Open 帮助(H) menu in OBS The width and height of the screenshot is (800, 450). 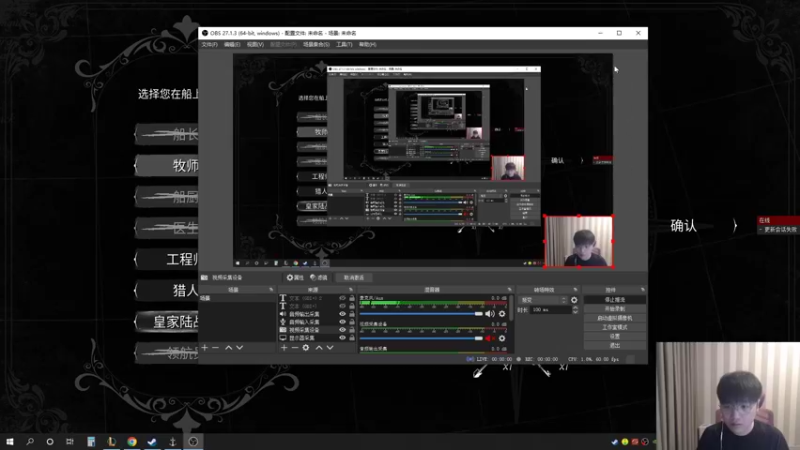367,45
